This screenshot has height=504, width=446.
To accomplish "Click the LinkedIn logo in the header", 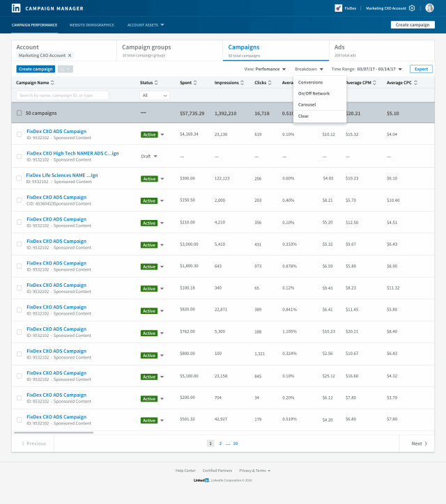I will click(16, 8).
